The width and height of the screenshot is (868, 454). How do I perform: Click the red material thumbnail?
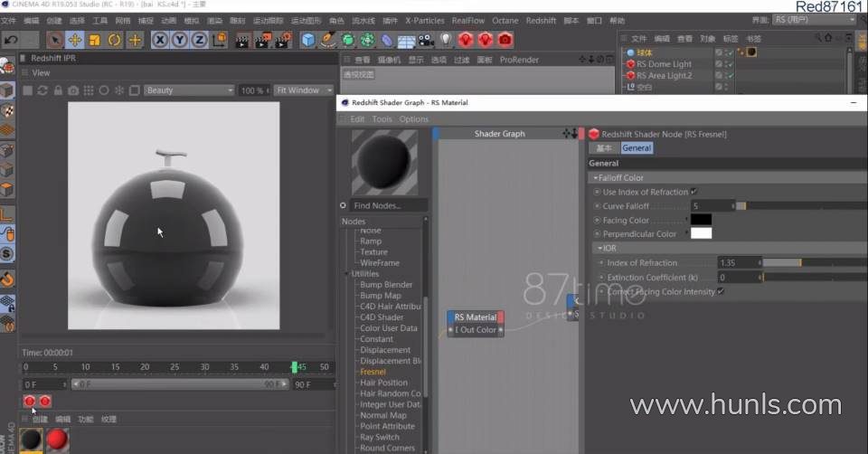point(56,440)
